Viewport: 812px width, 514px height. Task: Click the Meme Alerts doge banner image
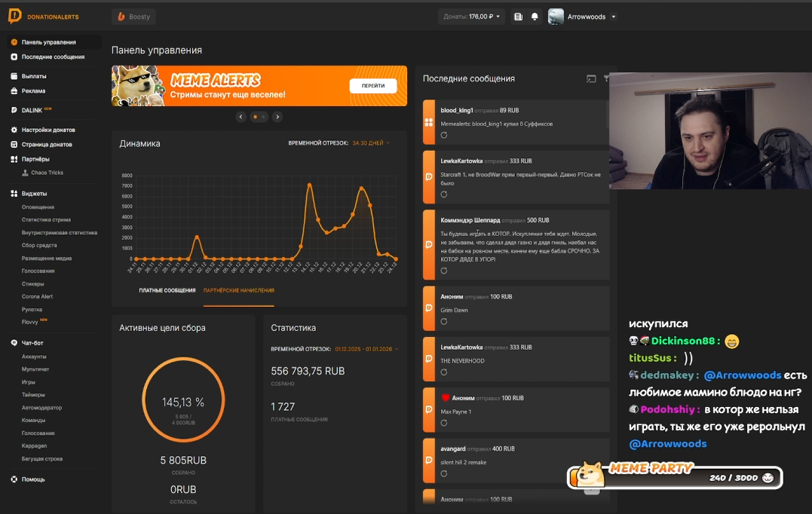(x=138, y=86)
